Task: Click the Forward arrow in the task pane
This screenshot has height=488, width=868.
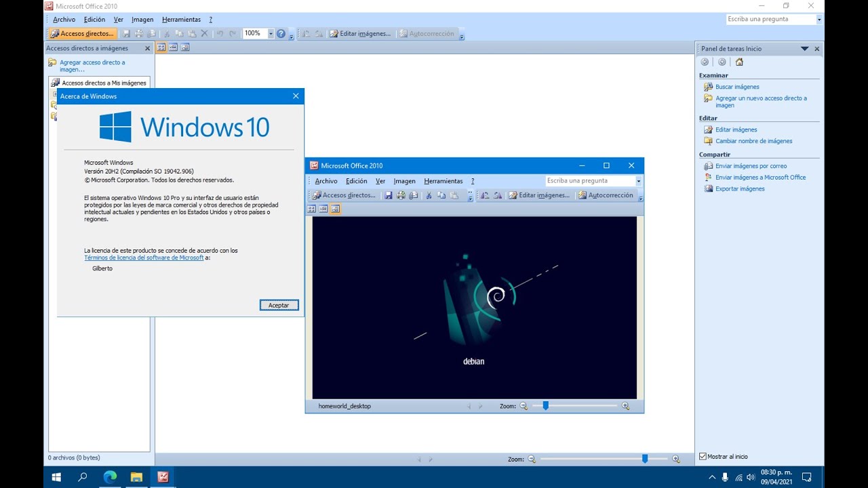Action: point(722,62)
